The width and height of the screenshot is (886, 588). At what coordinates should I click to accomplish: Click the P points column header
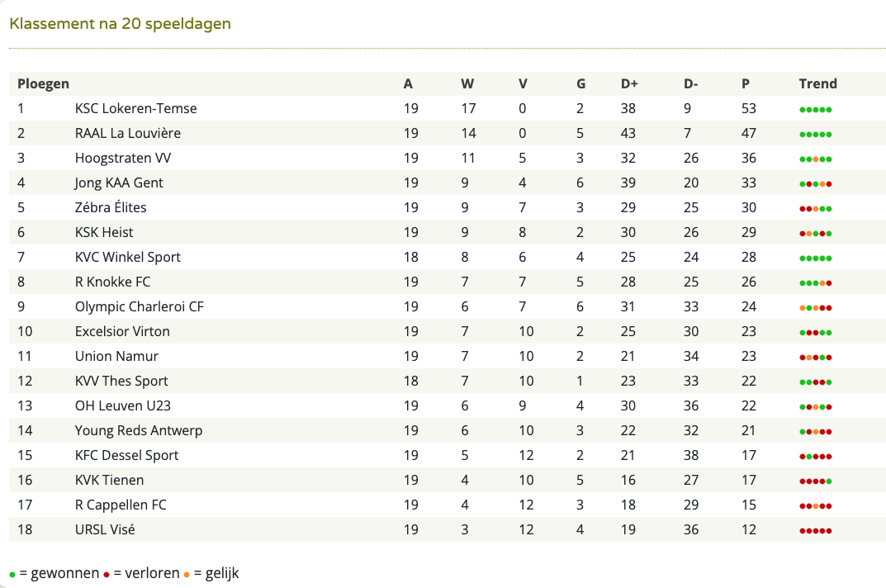coord(746,83)
